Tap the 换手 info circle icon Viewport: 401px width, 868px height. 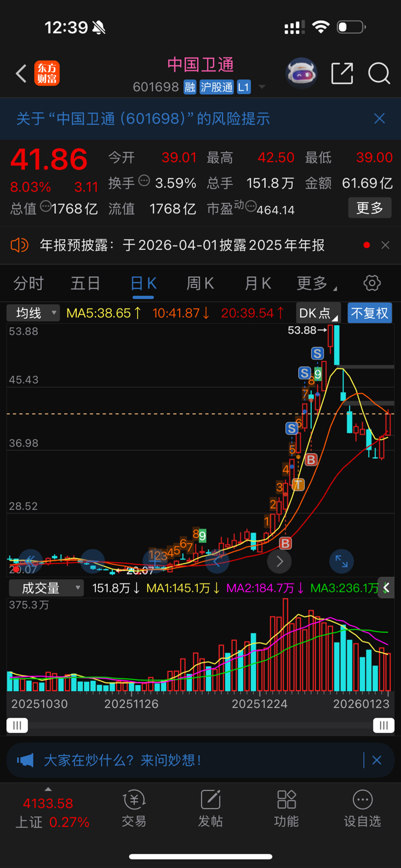(x=144, y=181)
